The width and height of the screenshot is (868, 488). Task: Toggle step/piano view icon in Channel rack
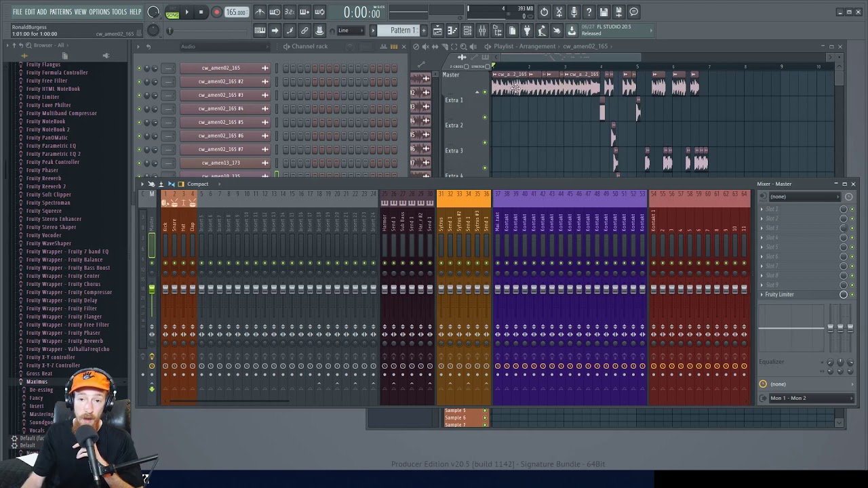click(x=394, y=47)
